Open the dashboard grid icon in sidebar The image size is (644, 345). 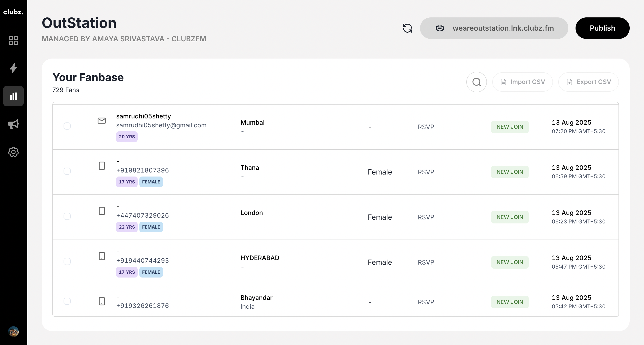coord(13,40)
